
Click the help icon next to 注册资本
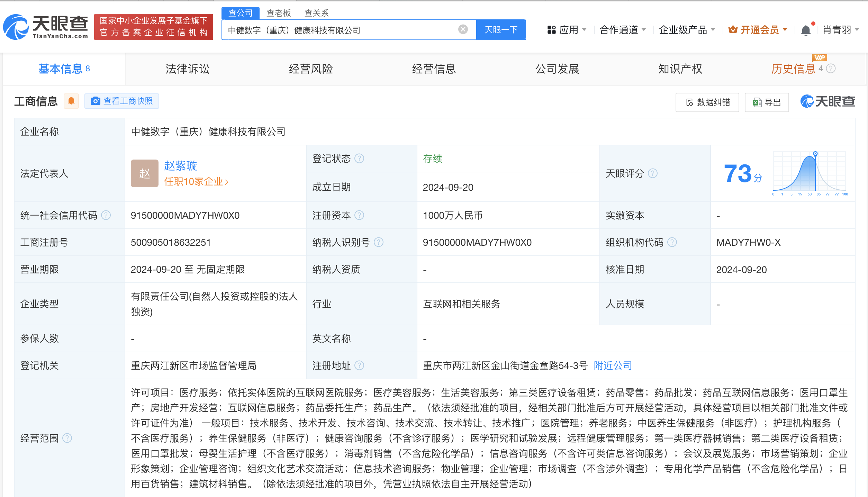click(x=360, y=215)
